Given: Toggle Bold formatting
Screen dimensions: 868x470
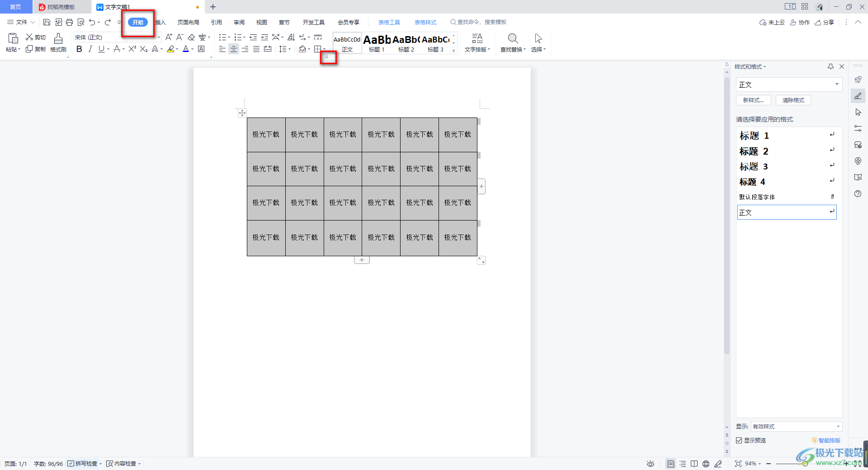Looking at the screenshot, I should (79, 49).
